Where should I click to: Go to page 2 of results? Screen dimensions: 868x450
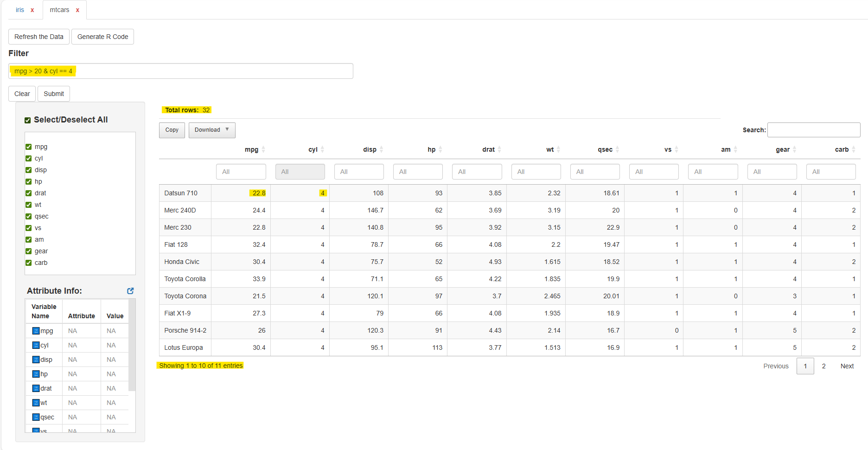tap(823, 366)
